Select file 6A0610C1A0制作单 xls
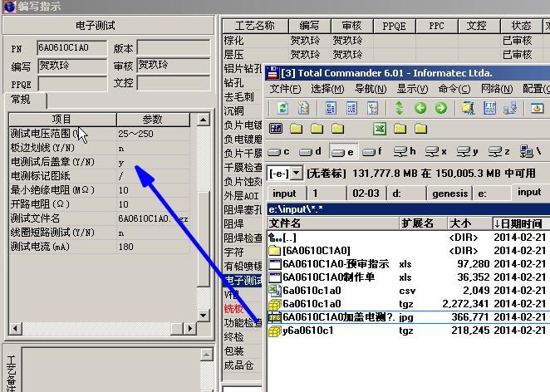 [409, 277]
